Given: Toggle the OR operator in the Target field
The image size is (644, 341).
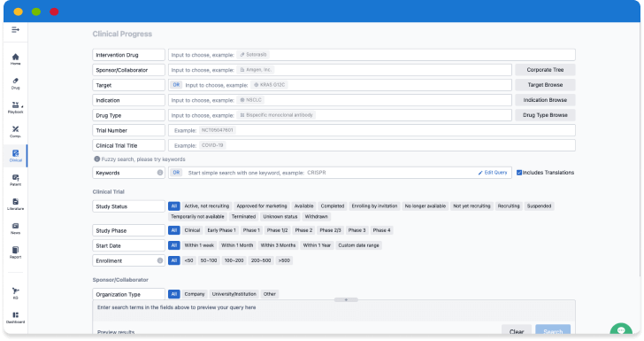Looking at the screenshot, I should point(176,85).
